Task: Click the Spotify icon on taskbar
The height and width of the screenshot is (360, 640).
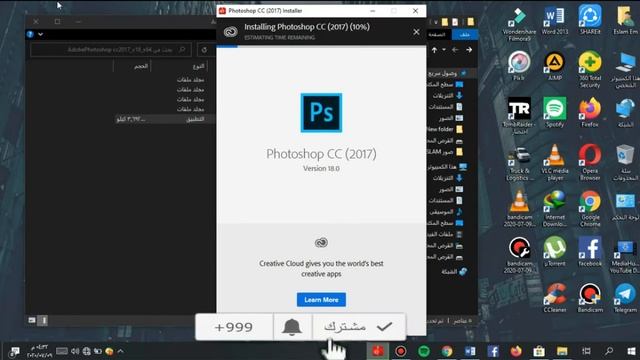Action: click(424, 351)
